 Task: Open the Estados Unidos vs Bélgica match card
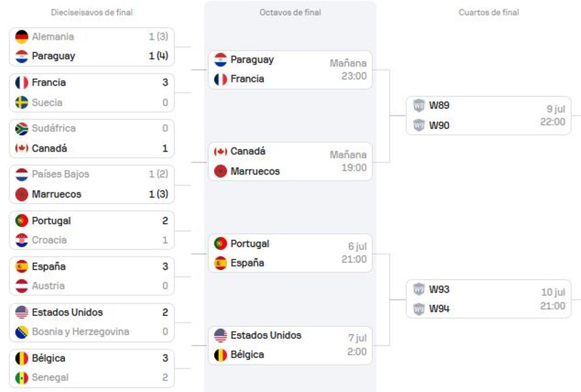click(290, 345)
